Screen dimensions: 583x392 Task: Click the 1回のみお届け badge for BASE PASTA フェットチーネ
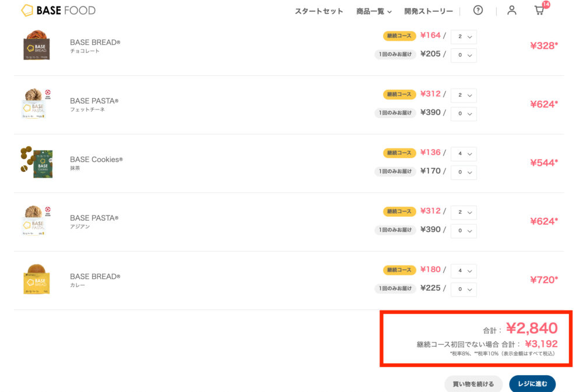click(395, 112)
